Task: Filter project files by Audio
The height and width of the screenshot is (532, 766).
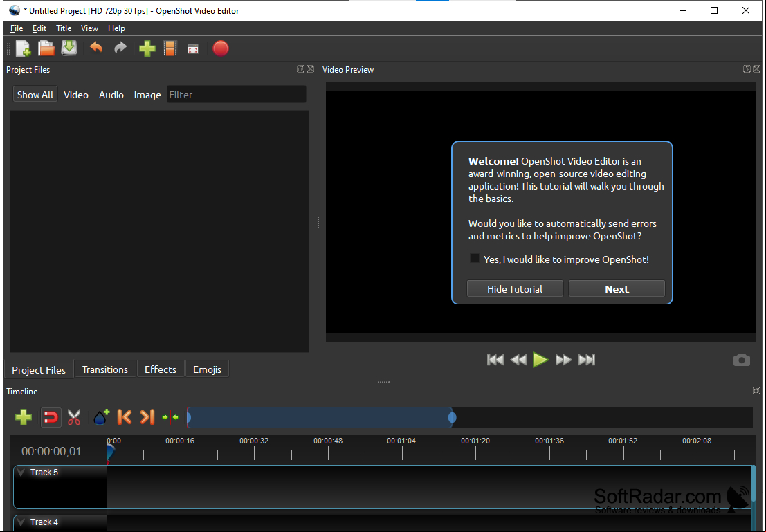Action: 111,95
